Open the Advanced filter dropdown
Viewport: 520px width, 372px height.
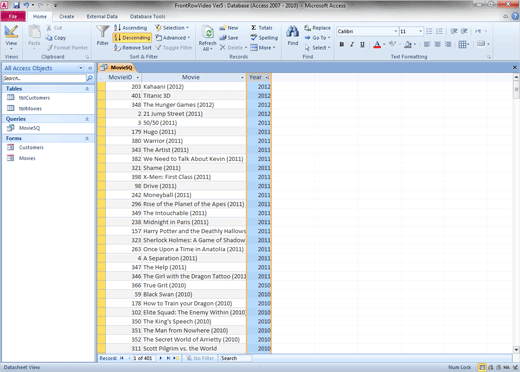coord(173,38)
